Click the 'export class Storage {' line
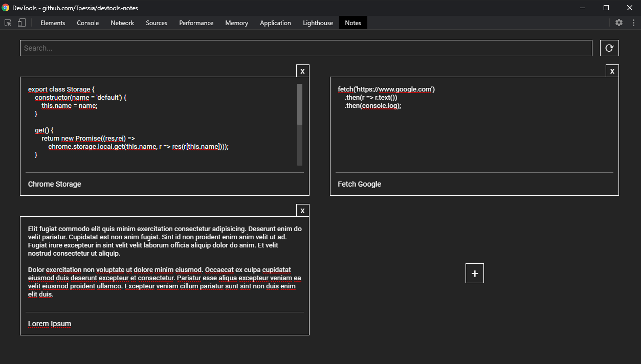Image resolution: width=641 pixels, height=364 pixels. tap(61, 89)
